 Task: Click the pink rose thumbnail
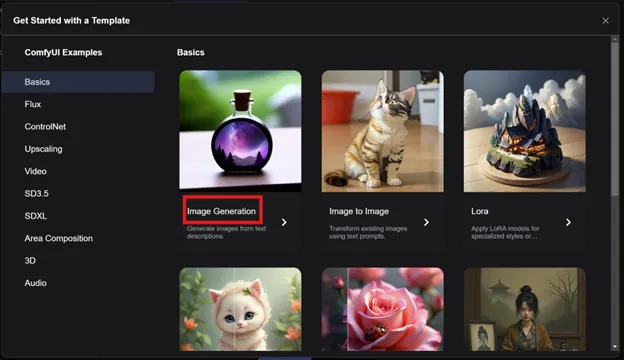pyautogui.click(x=382, y=309)
